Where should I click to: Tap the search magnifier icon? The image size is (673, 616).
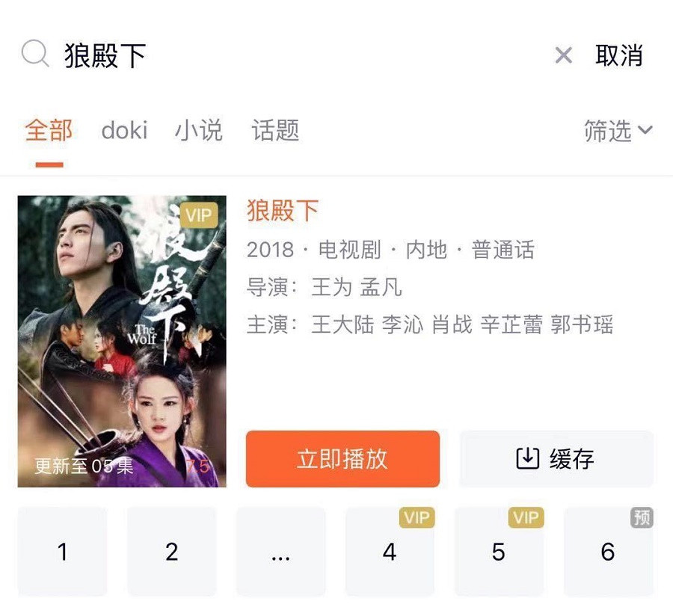click(34, 54)
